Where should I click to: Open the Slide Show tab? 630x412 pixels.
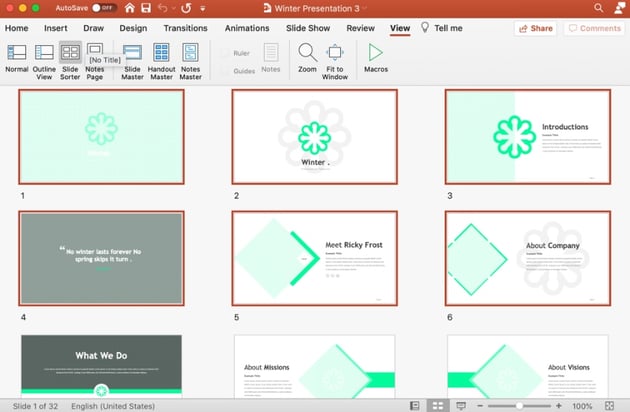tap(308, 28)
